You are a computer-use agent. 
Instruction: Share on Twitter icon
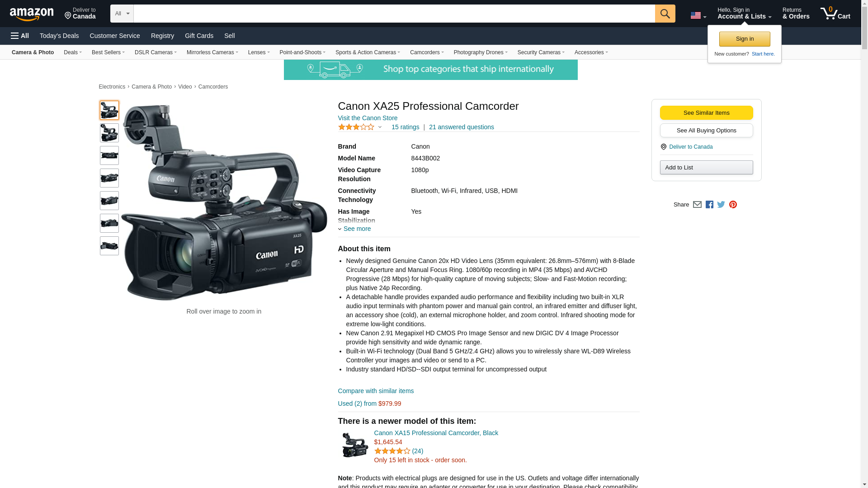pyautogui.click(x=721, y=205)
